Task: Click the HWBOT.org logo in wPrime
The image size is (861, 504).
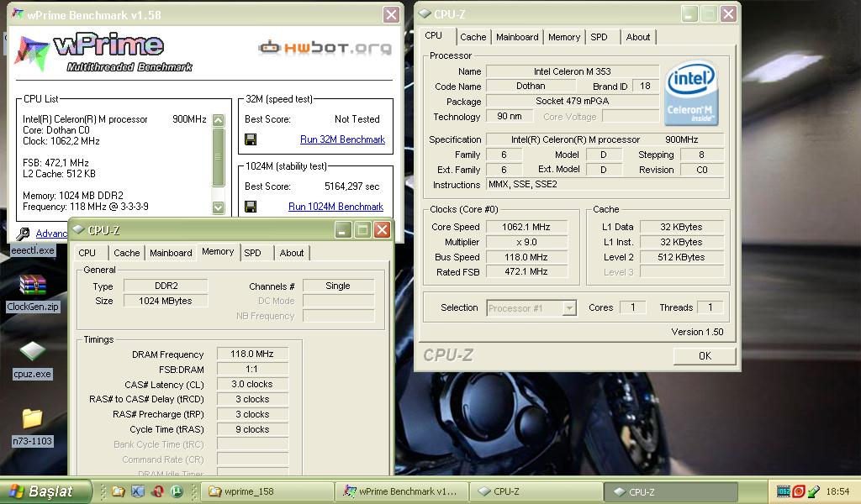Action: pos(325,48)
